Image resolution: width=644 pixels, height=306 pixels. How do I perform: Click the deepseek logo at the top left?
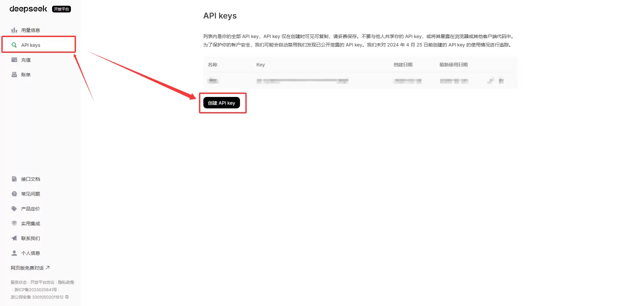[x=28, y=9]
